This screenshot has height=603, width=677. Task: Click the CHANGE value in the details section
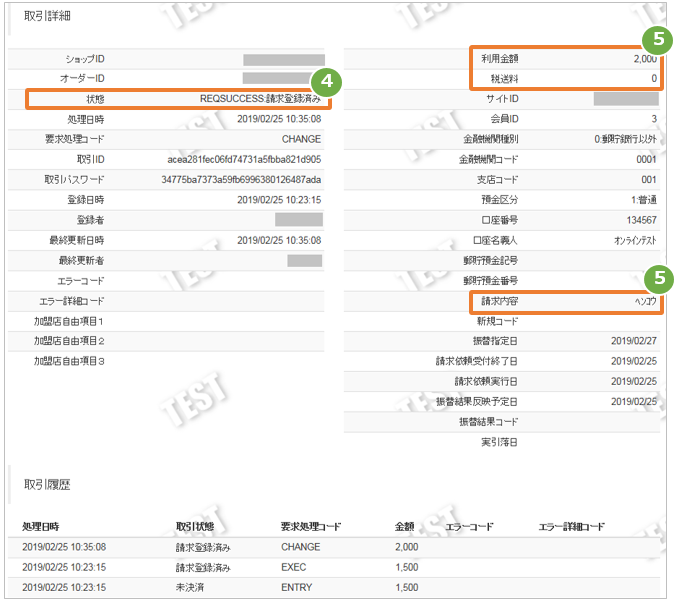pyautogui.click(x=301, y=139)
